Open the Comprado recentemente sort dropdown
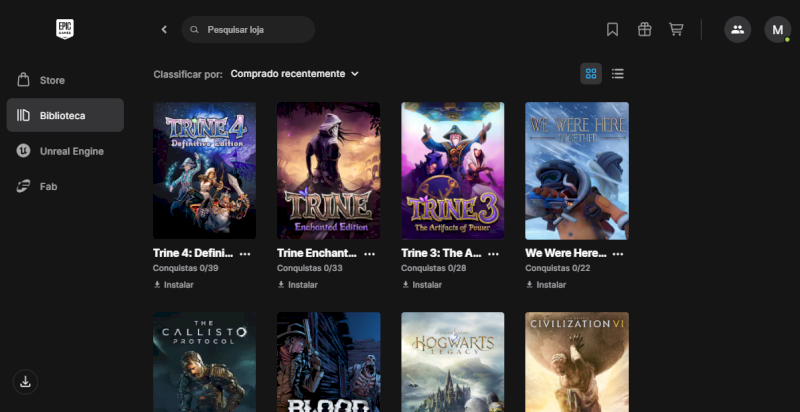Image resolution: width=800 pixels, height=412 pixels. [x=294, y=74]
